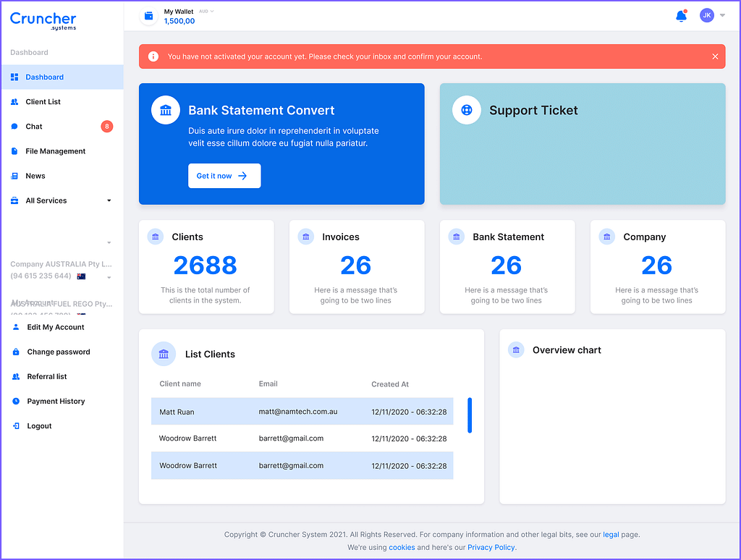Viewport: 741px width, 560px height.
Task: Go to File Management page
Action: pos(56,151)
